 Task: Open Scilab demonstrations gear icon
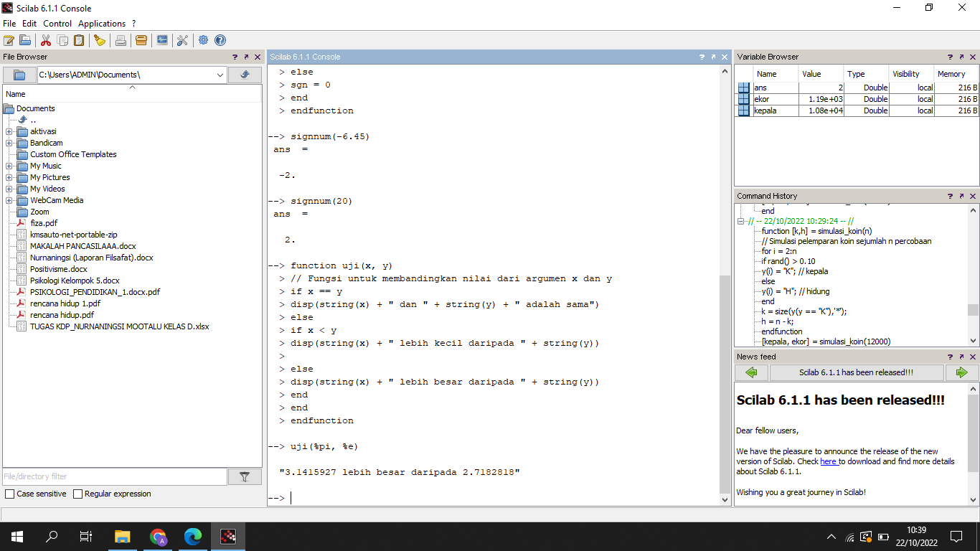[x=204, y=40]
